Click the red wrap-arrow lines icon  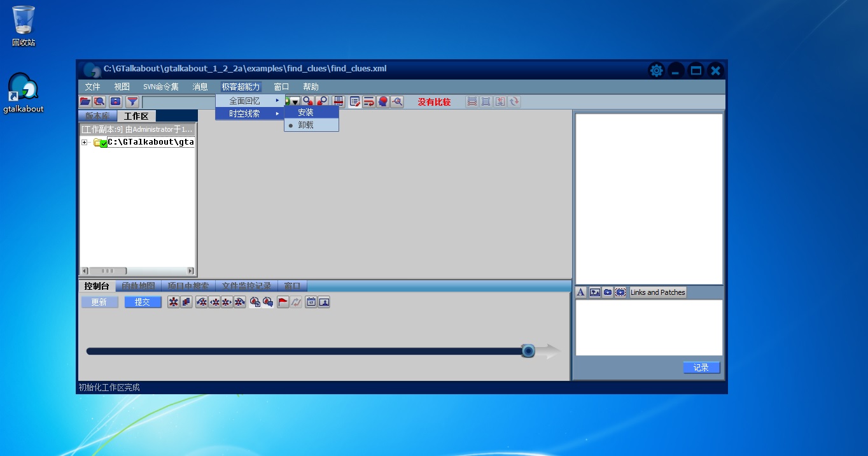368,101
